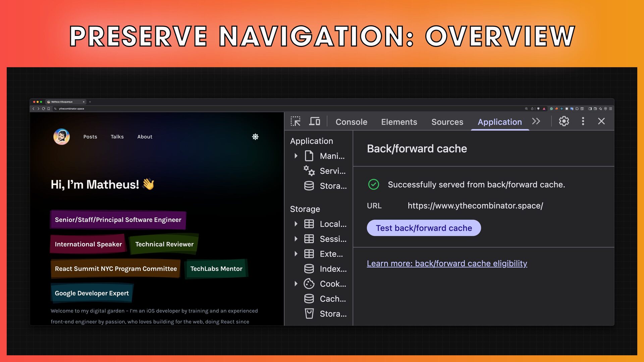The width and height of the screenshot is (644, 362).
Task: Toggle the device toolbar icon
Action: click(314, 121)
